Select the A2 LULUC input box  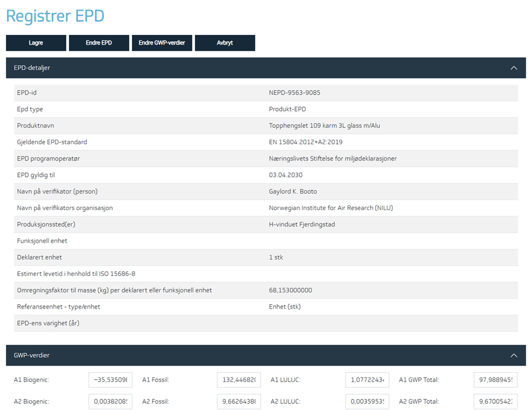(x=367, y=402)
